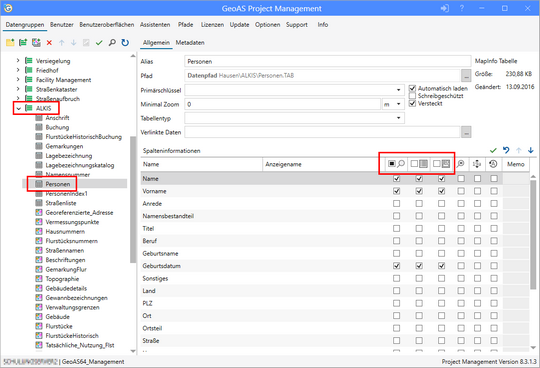Screen dimensions: 540x368
Task: Expand the Straßenaufbruch tree node
Action: click(x=18, y=98)
